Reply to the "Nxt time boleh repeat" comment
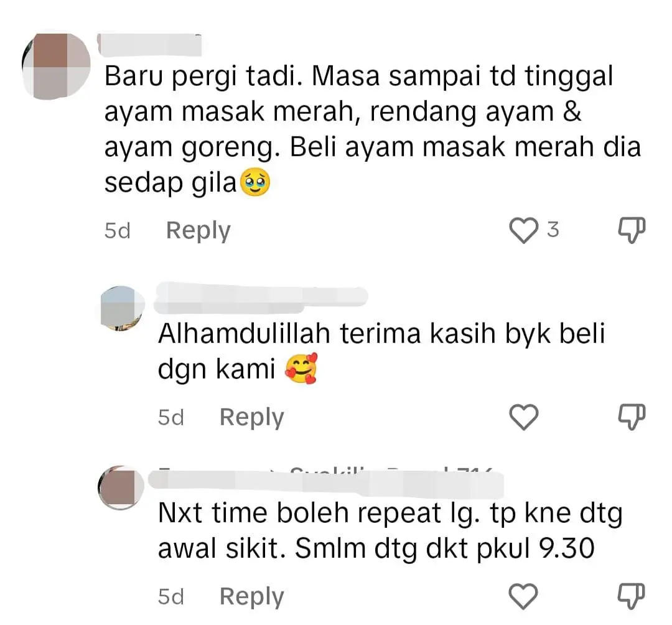Screen dimensions: 672x625 pyautogui.click(x=251, y=597)
